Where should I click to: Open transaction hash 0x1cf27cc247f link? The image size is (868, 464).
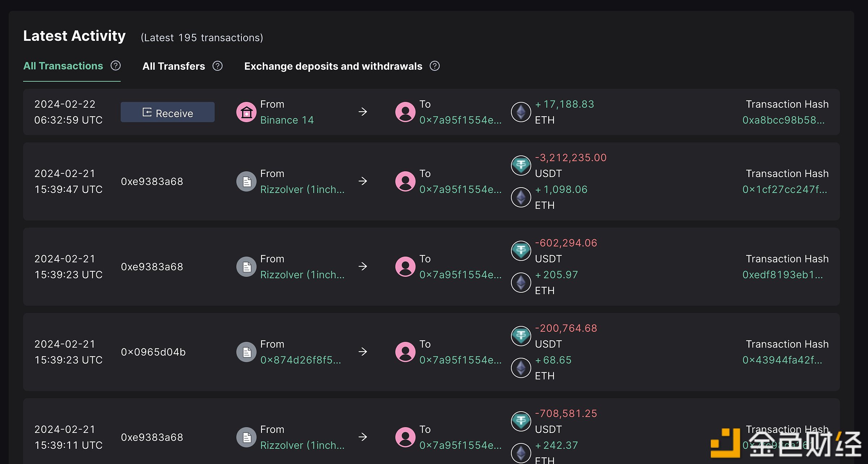[x=785, y=189]
